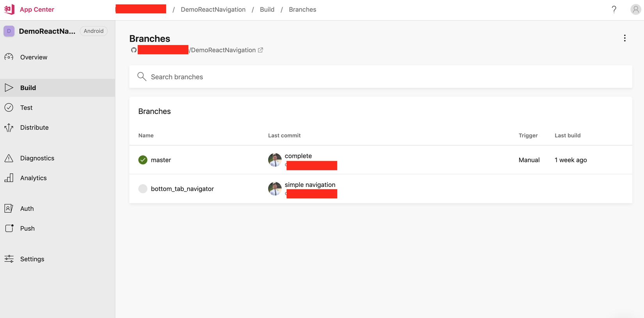This screenshot has height=318, width=644.
Task: Open Diagnostics in the sidebar
Action: point(57,158)
